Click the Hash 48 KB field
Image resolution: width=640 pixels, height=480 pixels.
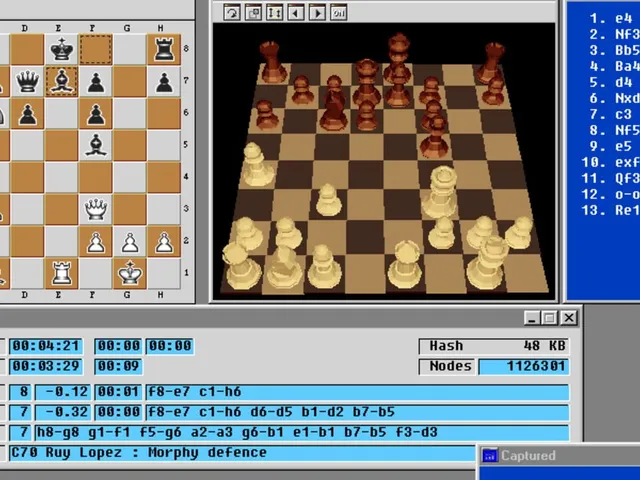tap(494, 346)
